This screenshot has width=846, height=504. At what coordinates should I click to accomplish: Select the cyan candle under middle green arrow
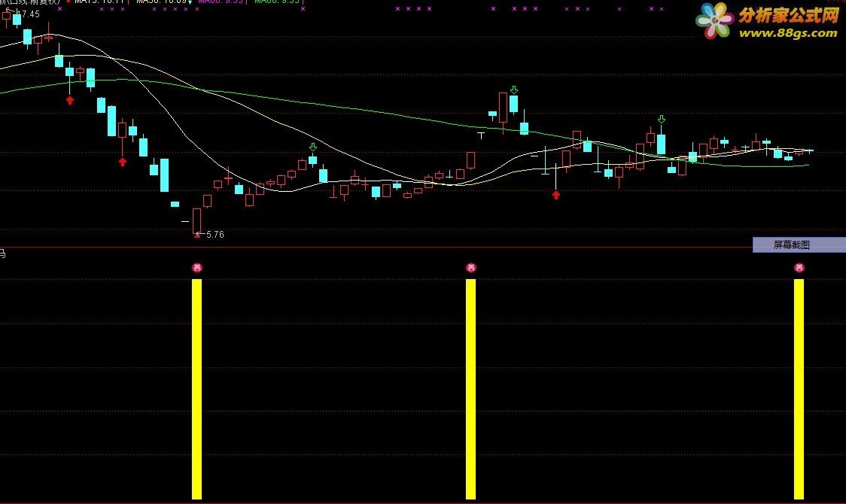[x=513, y=104]
